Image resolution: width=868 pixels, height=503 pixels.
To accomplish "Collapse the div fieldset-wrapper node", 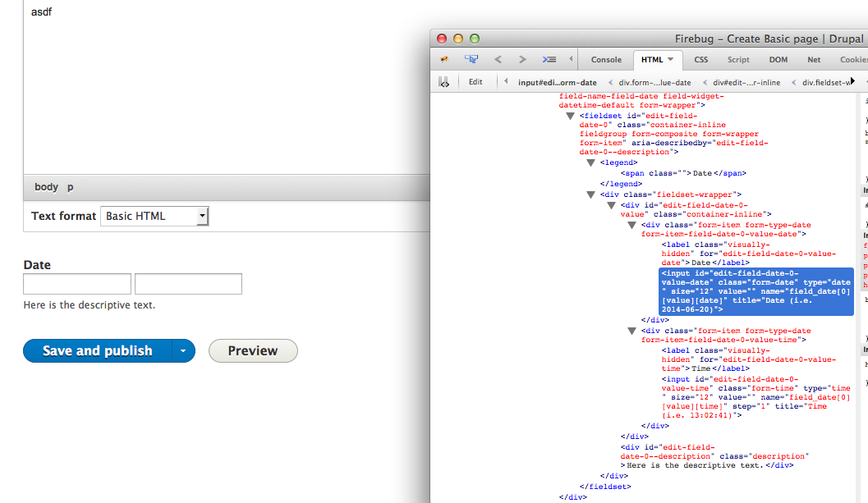I will [590, 194].
